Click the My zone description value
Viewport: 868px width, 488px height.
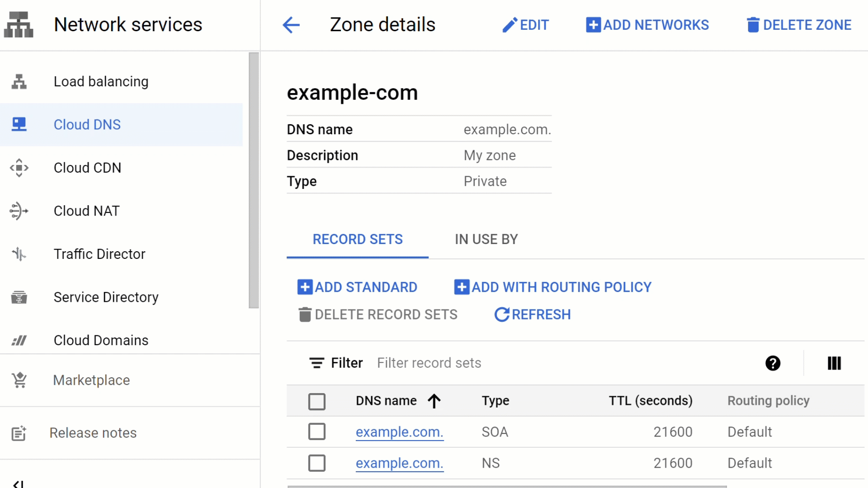click(x=490, y=155)
